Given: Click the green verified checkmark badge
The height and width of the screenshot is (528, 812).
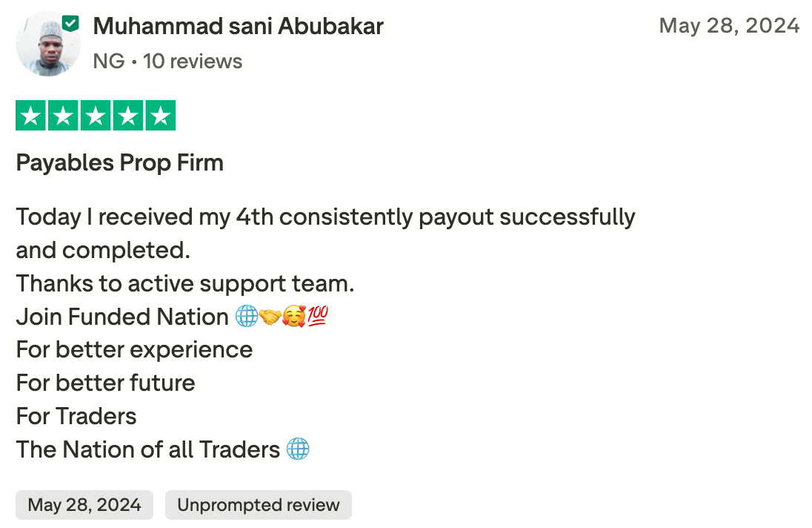Looking at the screenshot, I should (x=70, y=24).
